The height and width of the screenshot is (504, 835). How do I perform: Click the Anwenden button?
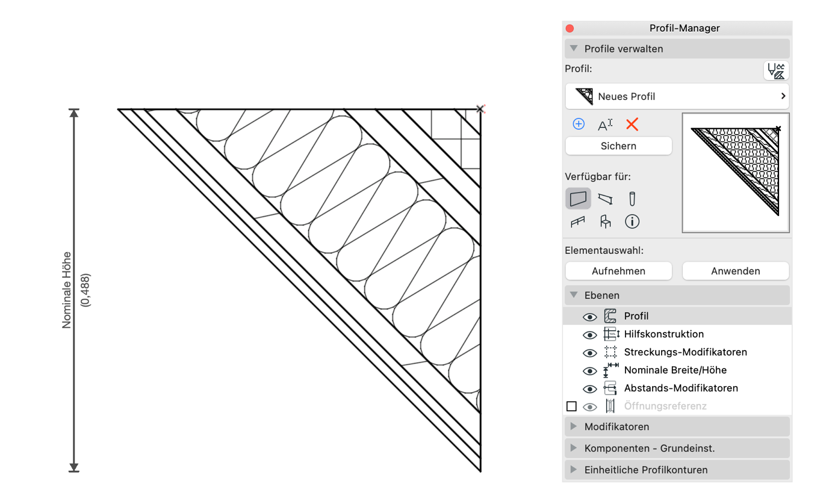click(x=736, y=271)
